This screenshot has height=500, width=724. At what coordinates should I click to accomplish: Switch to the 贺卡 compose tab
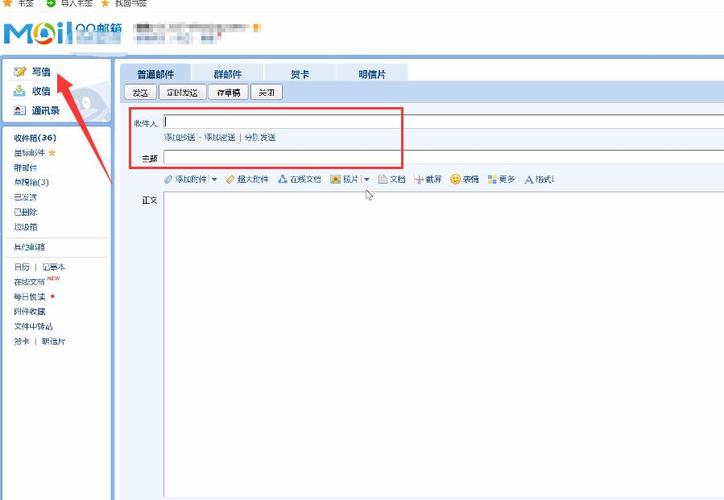tap(300, 74)
